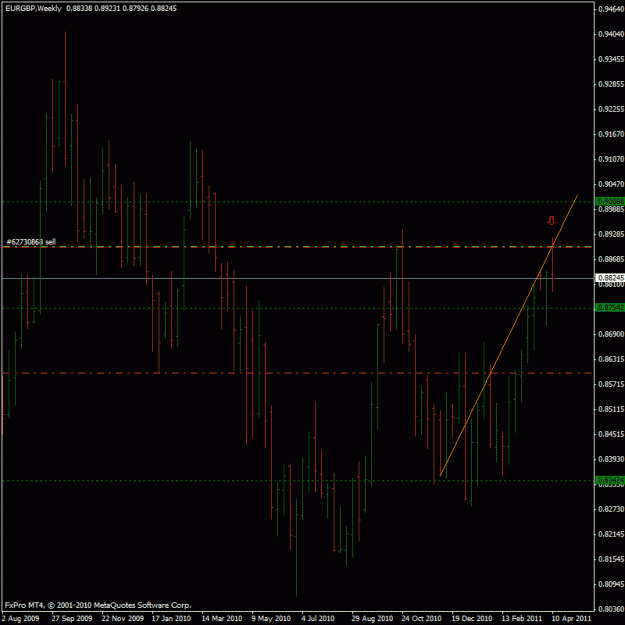Click price scale label 0.82145
Screen dimensions: 625x625
tap(611, 534)
